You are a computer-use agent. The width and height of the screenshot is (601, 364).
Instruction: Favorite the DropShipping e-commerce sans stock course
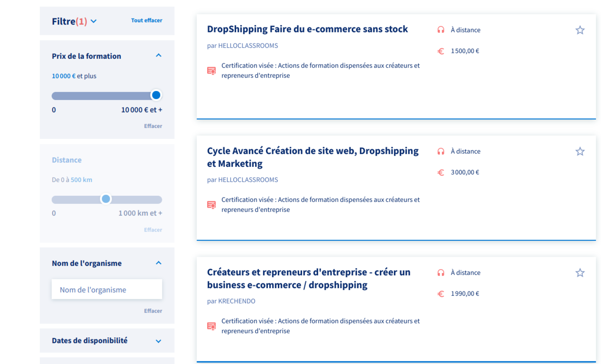580,30
